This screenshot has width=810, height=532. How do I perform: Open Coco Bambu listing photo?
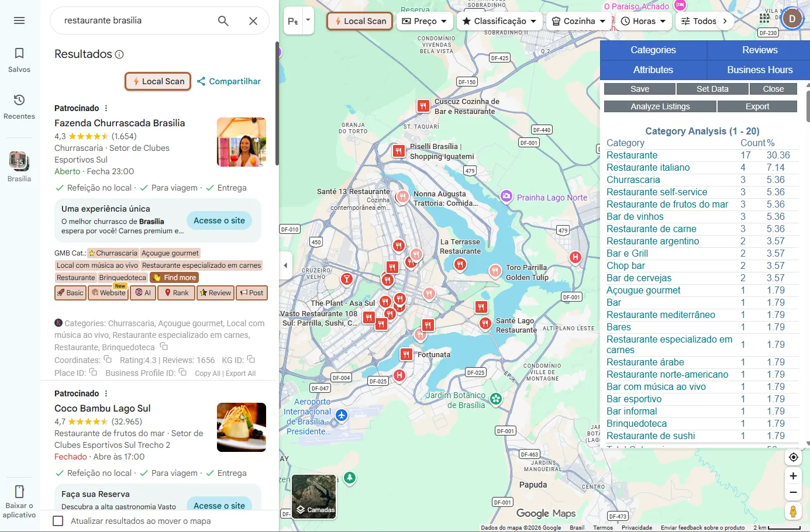pyautogui.click(x=242, y=427)
